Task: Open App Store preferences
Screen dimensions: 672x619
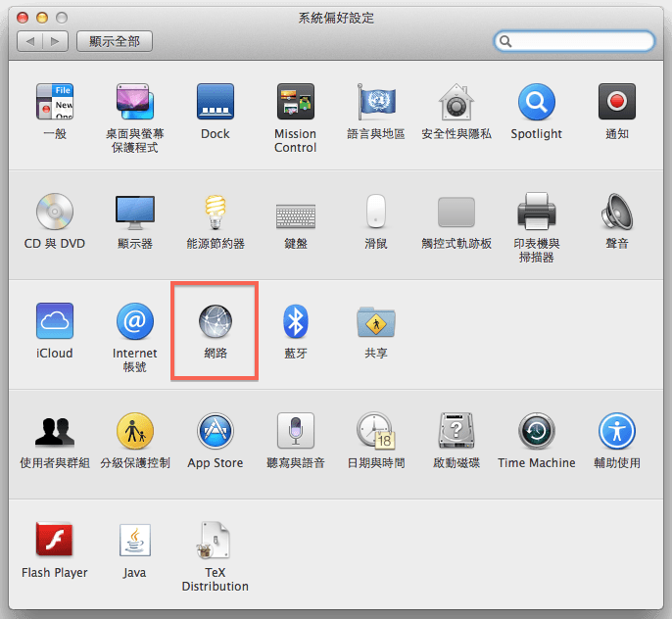Action: [x=215, y=431]
